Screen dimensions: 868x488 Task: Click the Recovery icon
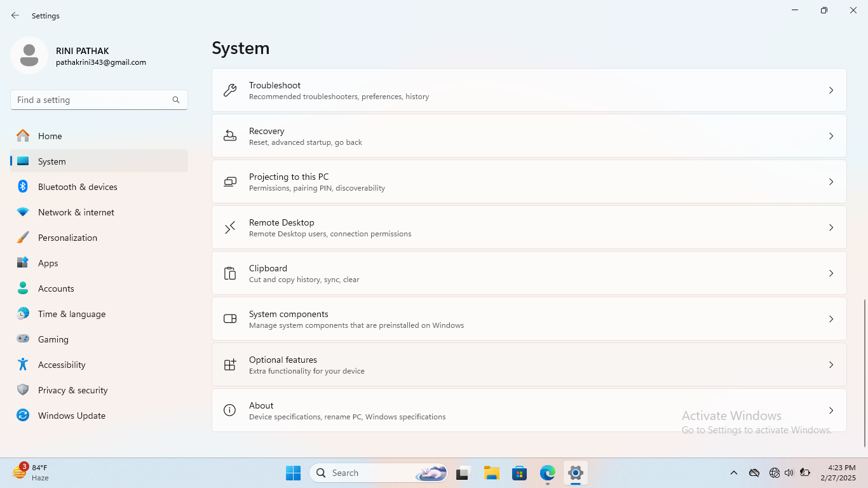click(230, 136)
